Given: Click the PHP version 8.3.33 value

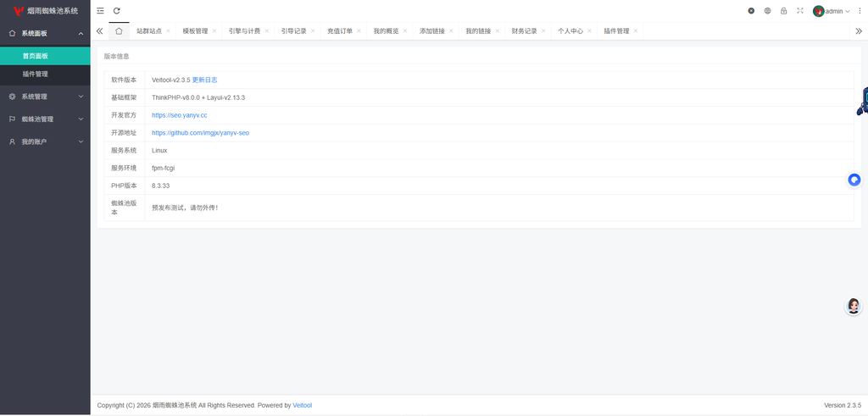Looking at the screenshot, I should coord(160,186).
